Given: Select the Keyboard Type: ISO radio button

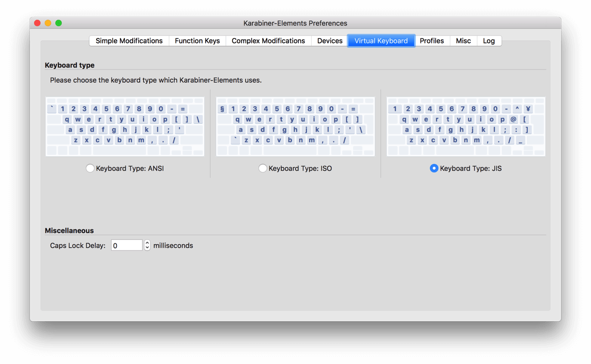Looking at the screenshot, I should 263,168.
